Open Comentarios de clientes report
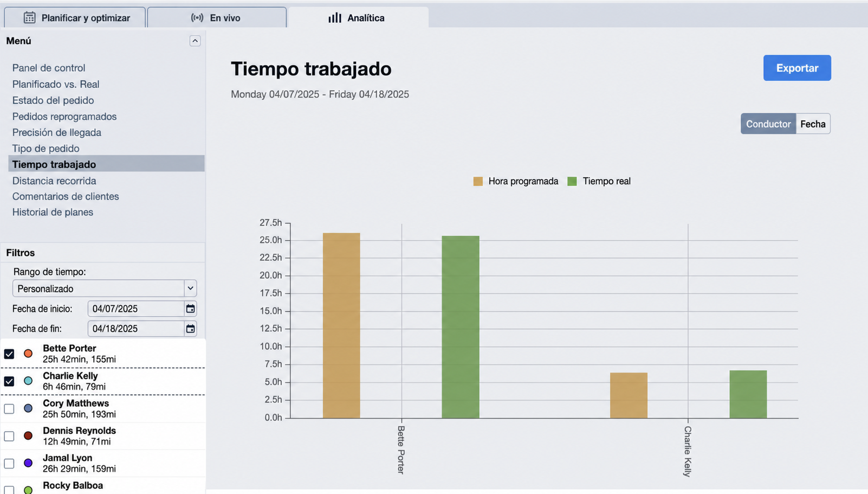 point(66,196)
